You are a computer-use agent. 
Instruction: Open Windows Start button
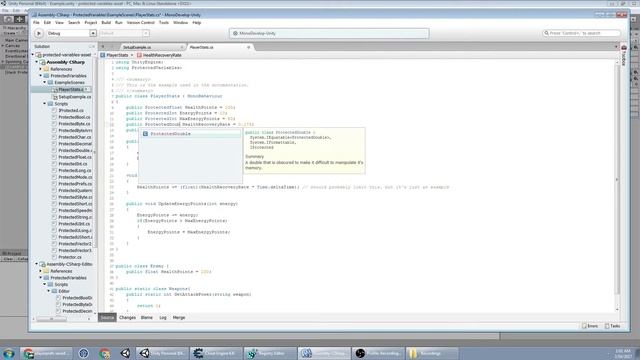pyautogui.click(x=9, y=353)
